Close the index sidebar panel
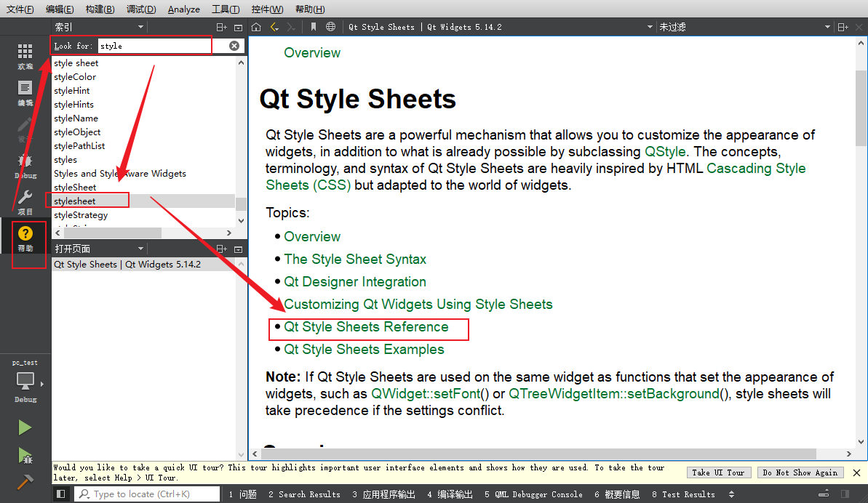The height and width of the screenshot is (503, 868). point(239,27)
